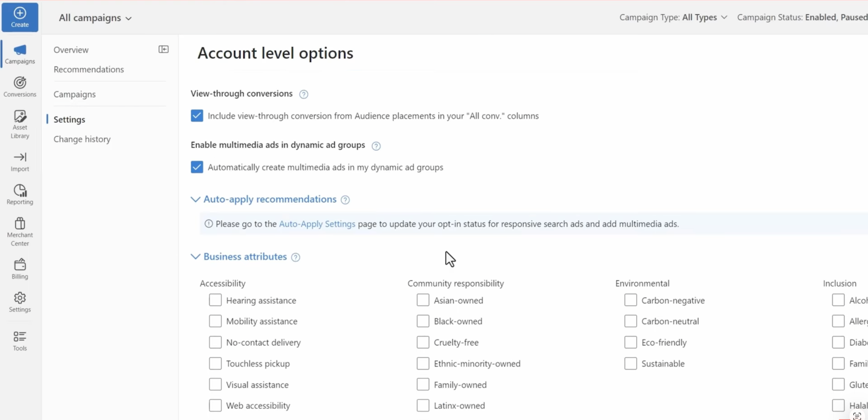This screenshot has height=420, width=868.
Task: Open the Import icon
Action: tap(20, 162)
